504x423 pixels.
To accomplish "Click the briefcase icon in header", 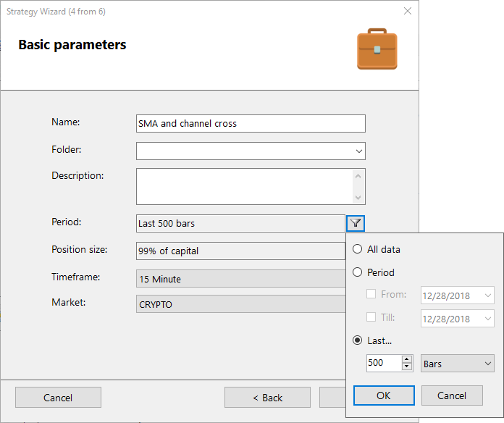I will click(x=377, y=49).
